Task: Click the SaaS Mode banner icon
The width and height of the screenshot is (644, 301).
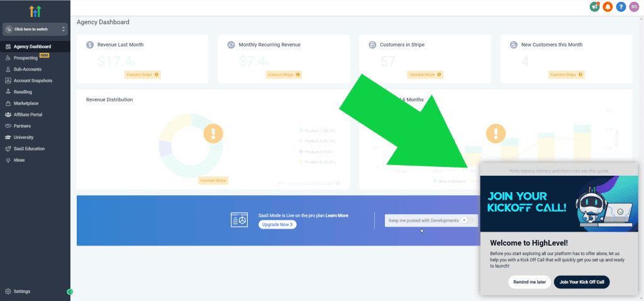Action: [239, 220]
